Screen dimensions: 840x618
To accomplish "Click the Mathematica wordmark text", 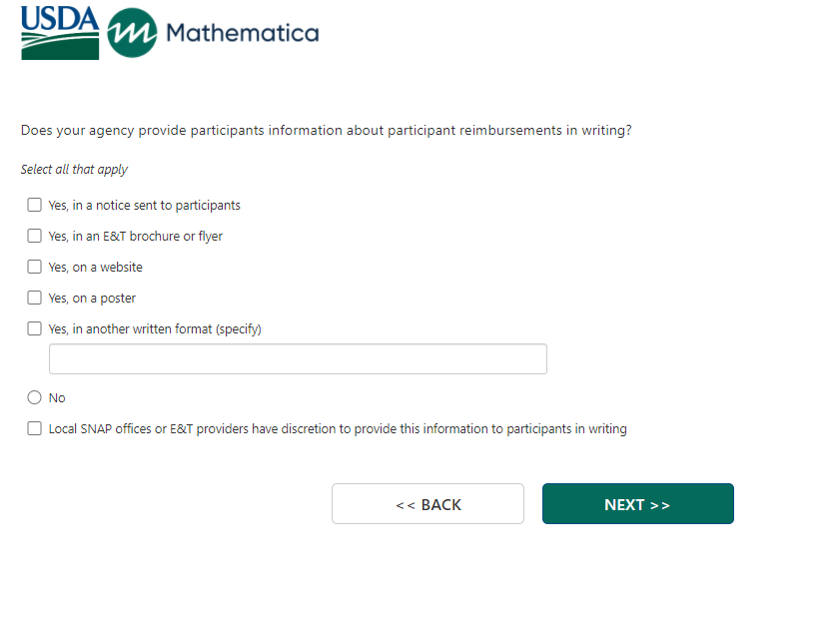I will pyautogui.click(x=243, y=34).
